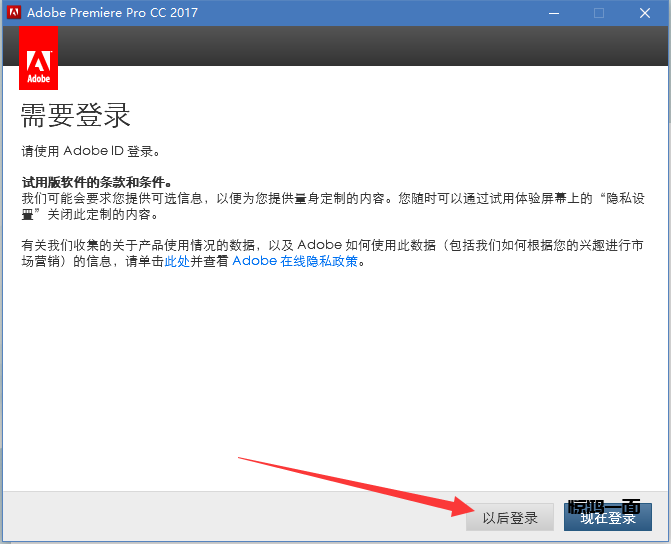Open the "Adobe 在线隐私政策" link
Screen dimensions: 671x544
coord(295,262)
